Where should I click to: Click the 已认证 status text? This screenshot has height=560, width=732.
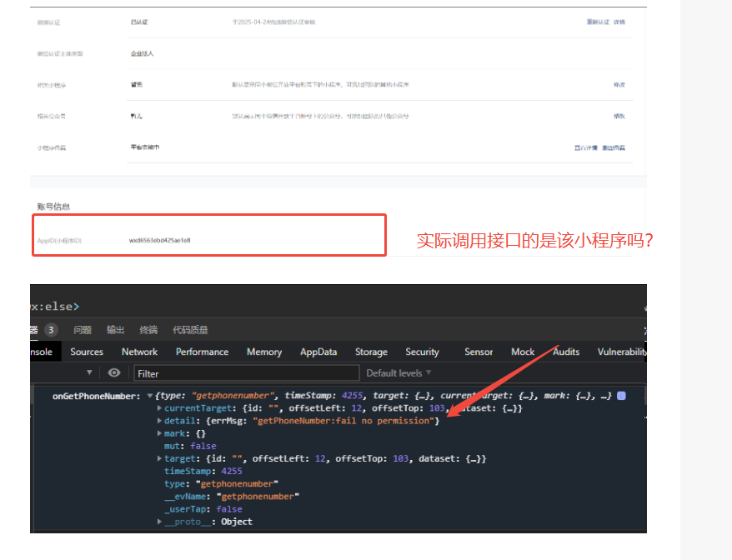(139, 22)
